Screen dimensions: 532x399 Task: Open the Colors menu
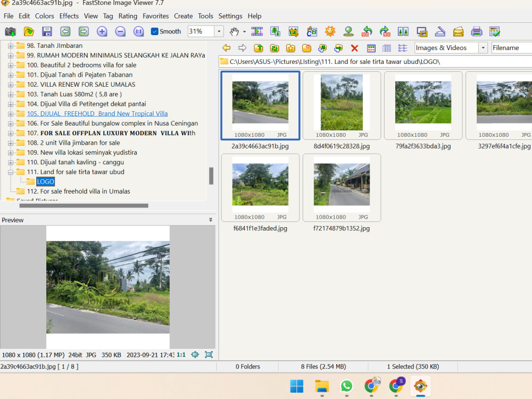45,16
